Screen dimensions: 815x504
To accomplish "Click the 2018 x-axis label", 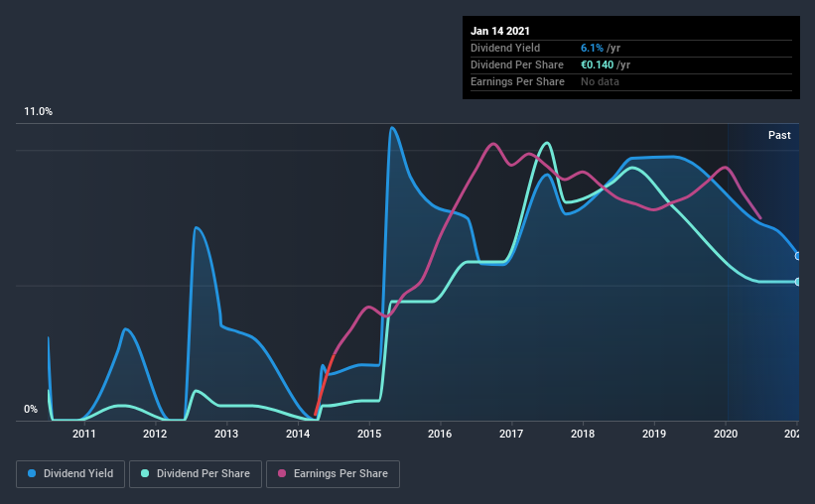I will pos(583,434).
